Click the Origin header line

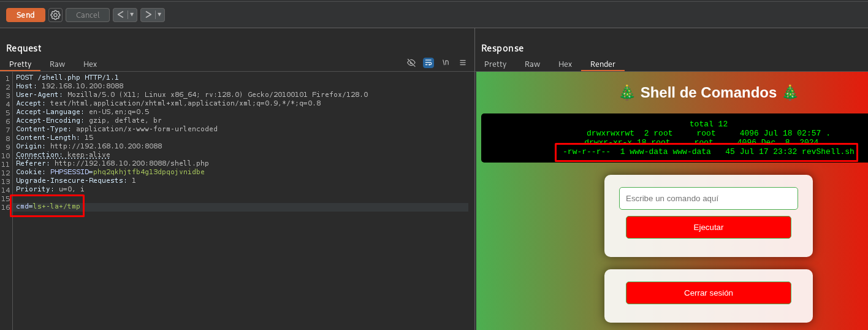click(89, 146)
